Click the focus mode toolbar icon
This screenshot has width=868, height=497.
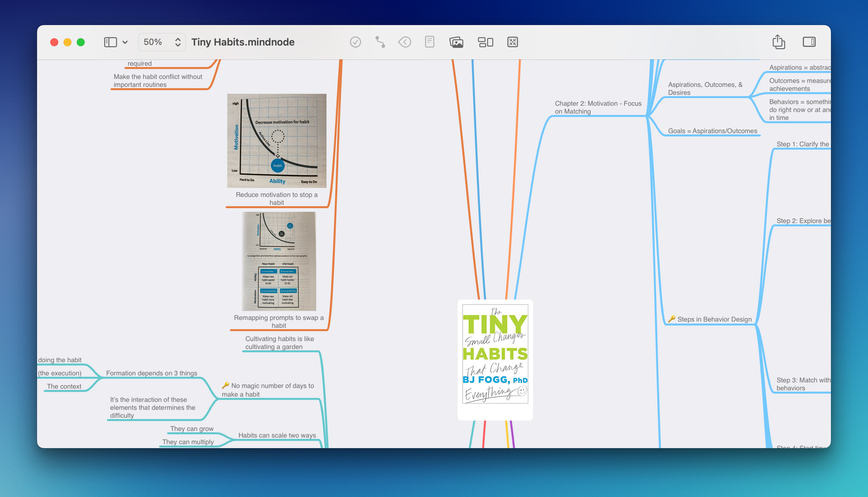(x=513, y=42)
